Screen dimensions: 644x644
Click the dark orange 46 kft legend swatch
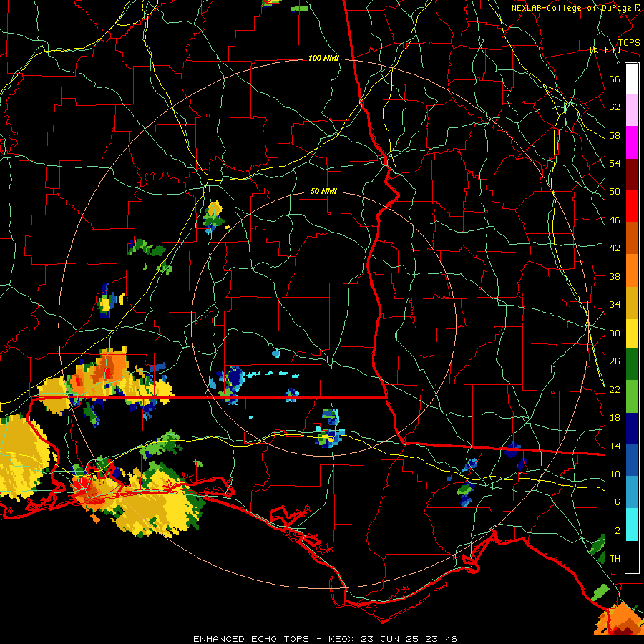point(632,238)
